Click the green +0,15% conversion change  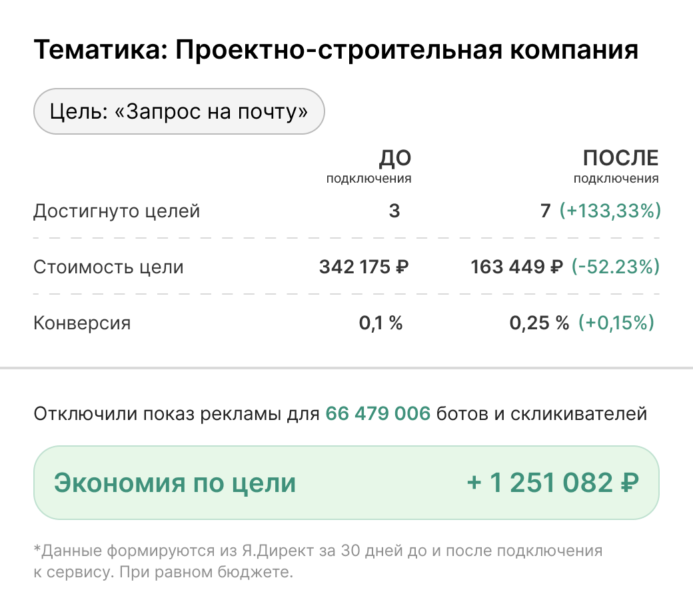click(x=616, y=323)
